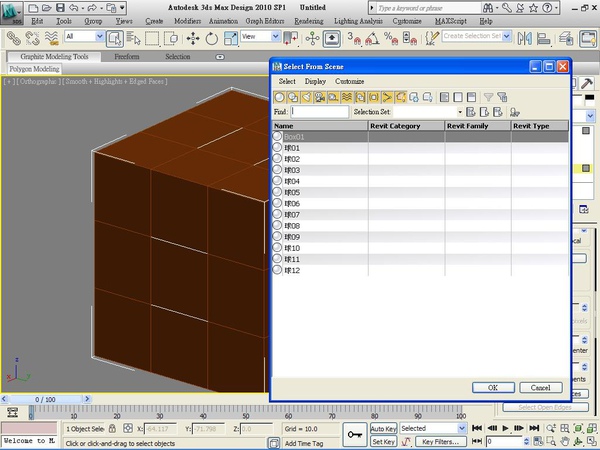Activate the Select and Scale tool
The width and height of the screenshot is (600, 450).
pyautogui.click(x=231, y=38)
